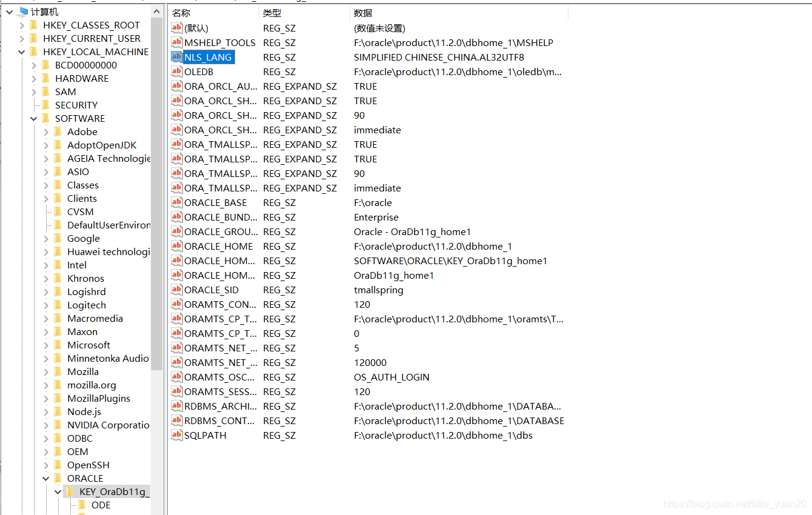Click the icon beside the OLEDB value
Screen dimensions: 812x515
click(177, 71)
